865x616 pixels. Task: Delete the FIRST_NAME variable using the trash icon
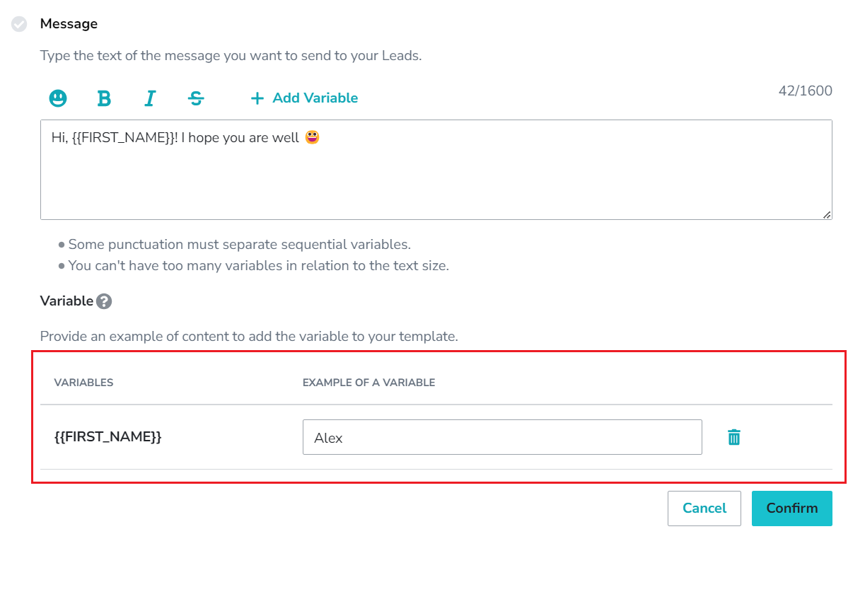(x=734, y=436)
